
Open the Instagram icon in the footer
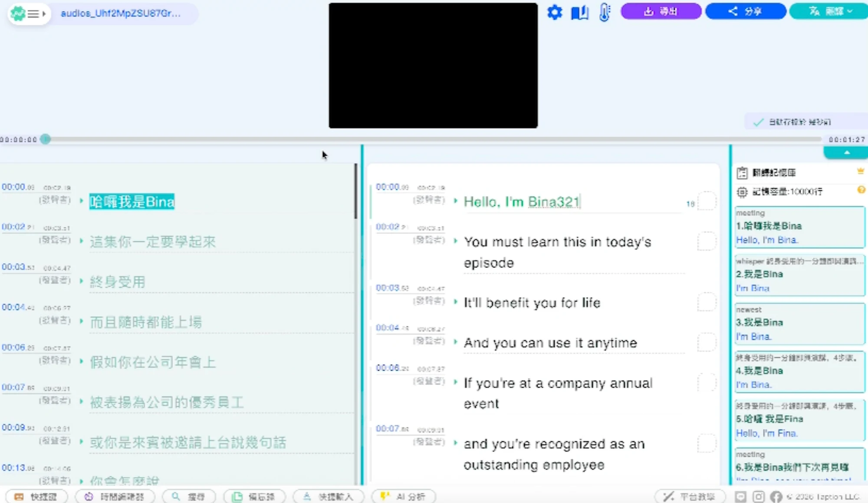click(758, 496)
